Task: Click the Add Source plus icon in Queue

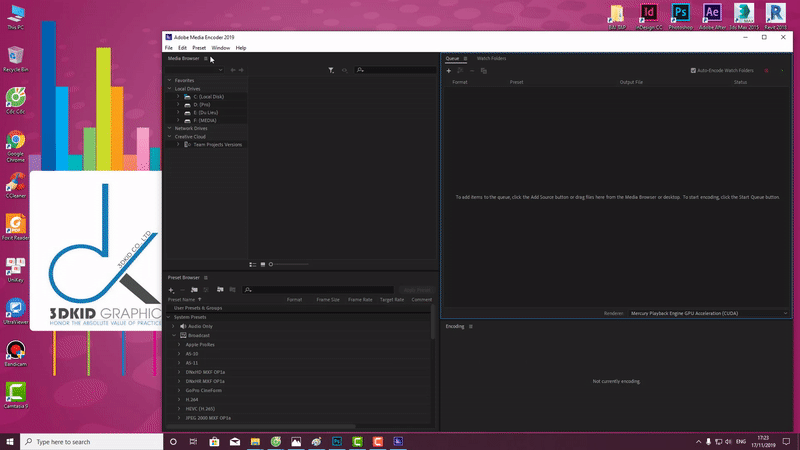Action: [448, 71]
